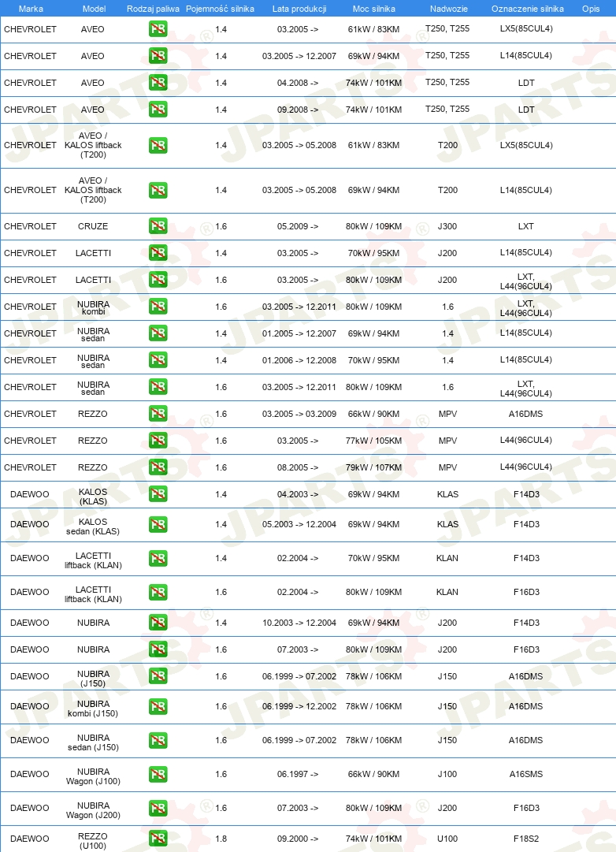
Task: Click the fuel icon in Nubira Wagon (J100) row
Action: point(158,774)
